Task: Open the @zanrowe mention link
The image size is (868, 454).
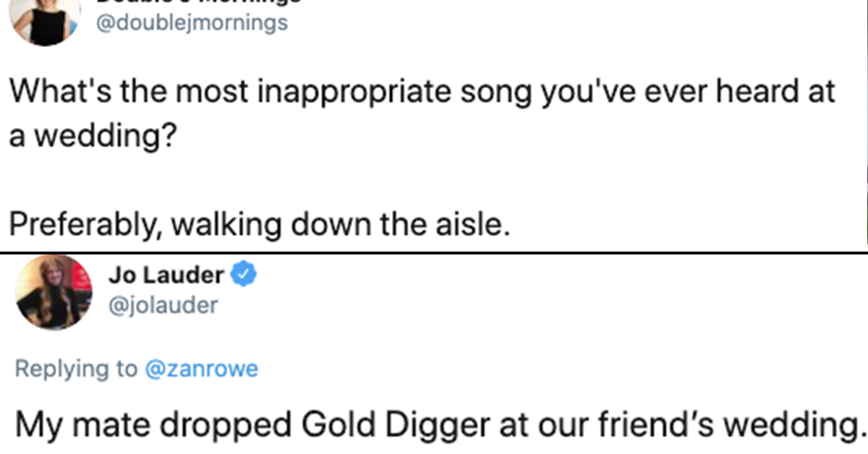Action: point(201,369)
